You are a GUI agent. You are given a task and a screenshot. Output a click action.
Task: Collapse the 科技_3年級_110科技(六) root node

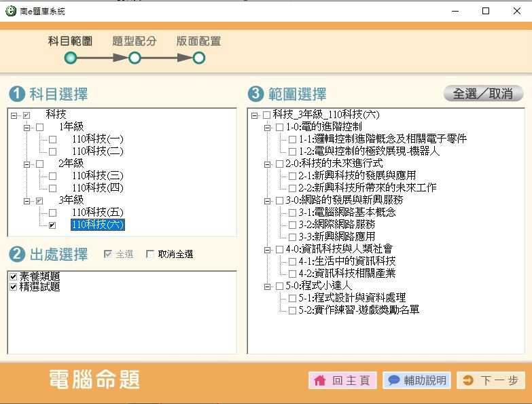(x=255, y=115)
